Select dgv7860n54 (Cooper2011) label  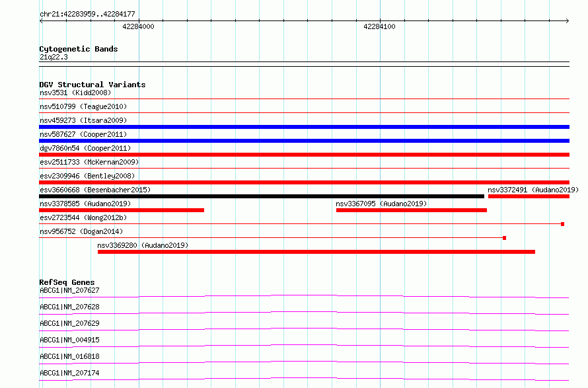click(85, 148)
